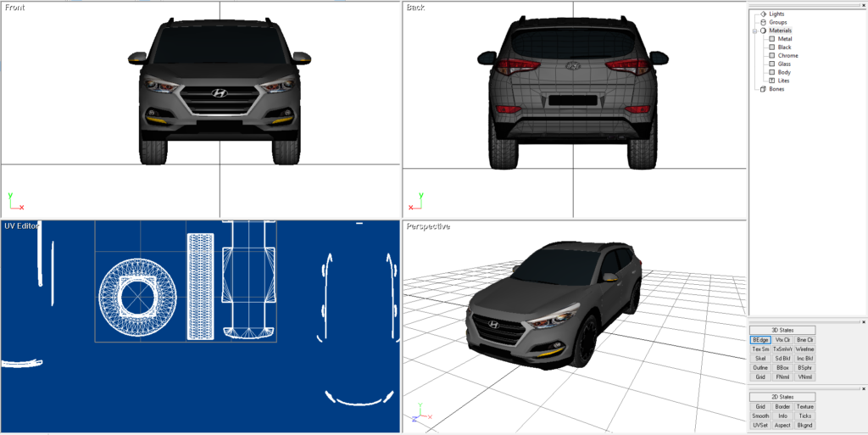This screenshot has width=868, height=435.
Task: Toggle Texture in 2D States
Action: [x=804, y=406]
